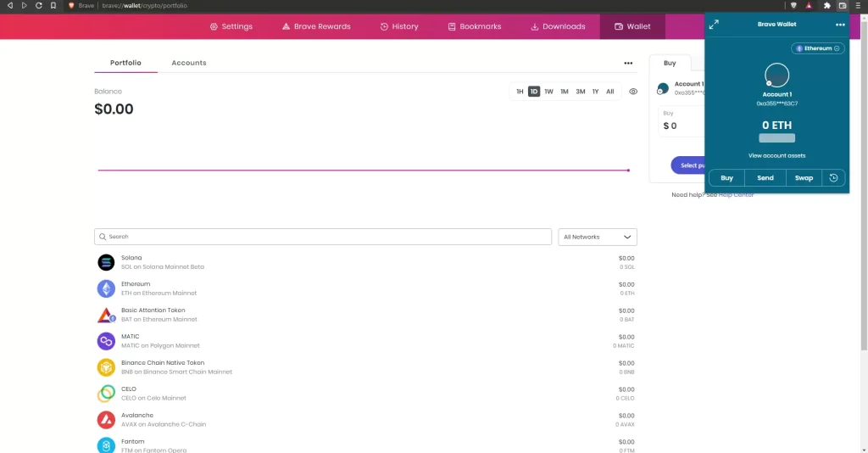This screenshot has width=868, height=453.
Task: Click the Fantom token icon
Action: pos(106,445)
